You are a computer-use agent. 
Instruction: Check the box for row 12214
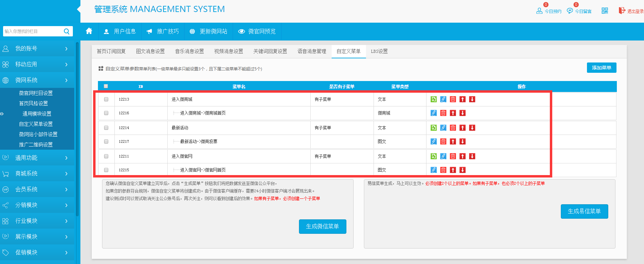106,128
